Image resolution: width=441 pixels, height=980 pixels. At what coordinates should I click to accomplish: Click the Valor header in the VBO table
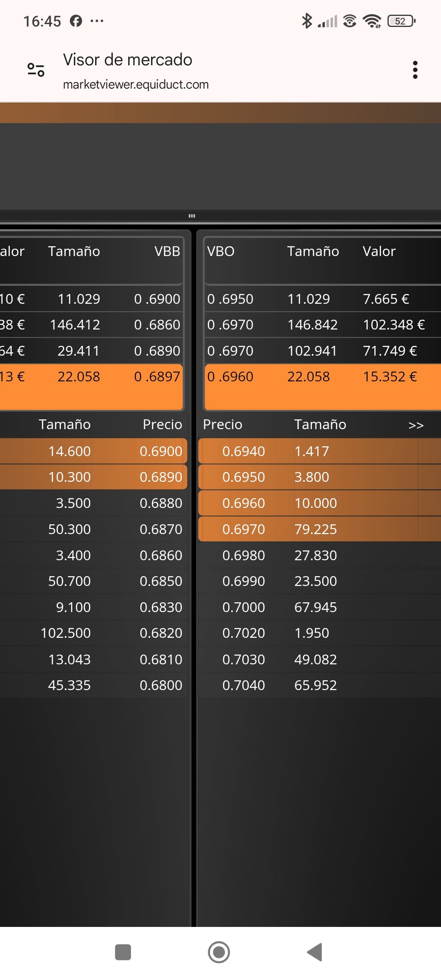coord(379,251)
